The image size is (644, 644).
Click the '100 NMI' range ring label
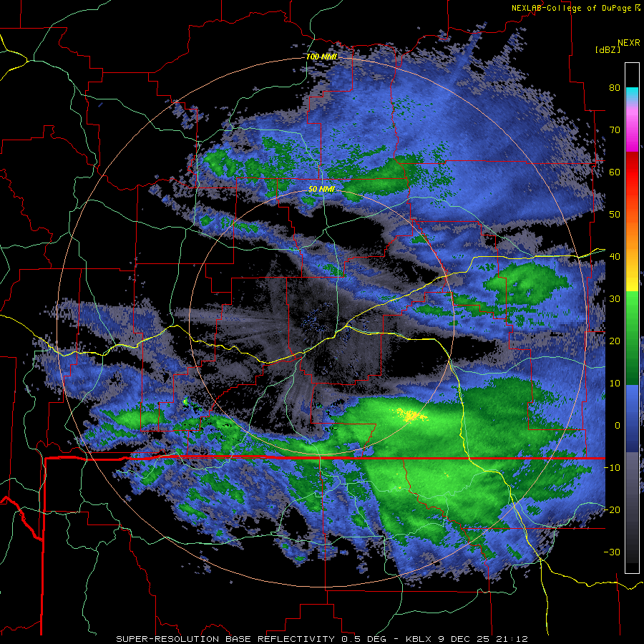click(x=321, y=57)
